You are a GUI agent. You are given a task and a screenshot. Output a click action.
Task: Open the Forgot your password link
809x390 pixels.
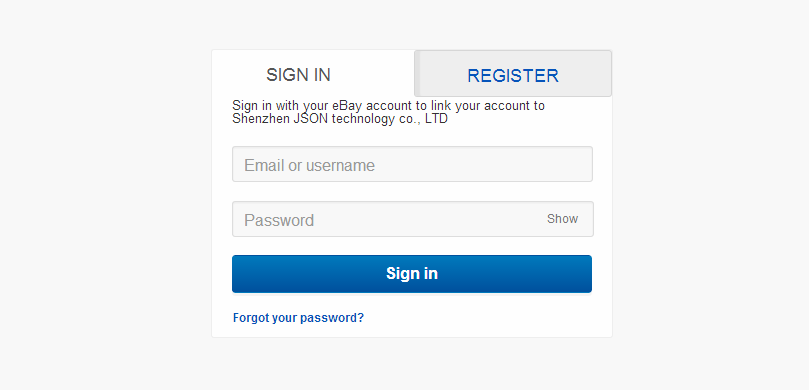(x=298, y=318)
